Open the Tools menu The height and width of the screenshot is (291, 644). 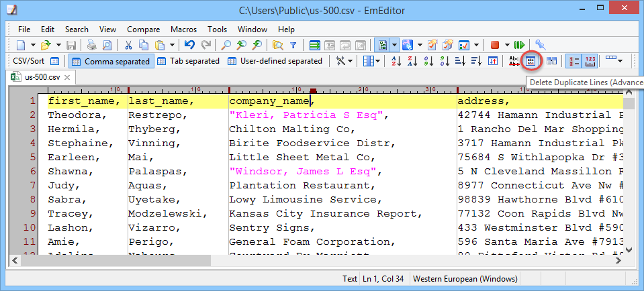(x=218, y=30)
